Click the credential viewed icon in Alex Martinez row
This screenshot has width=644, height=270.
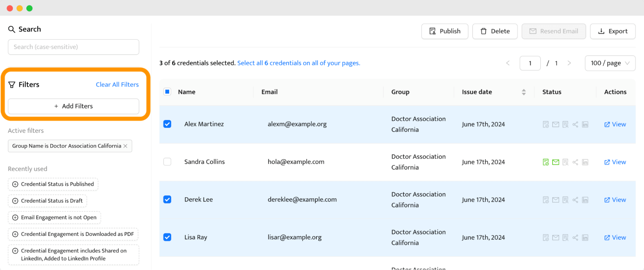point(565,125)
